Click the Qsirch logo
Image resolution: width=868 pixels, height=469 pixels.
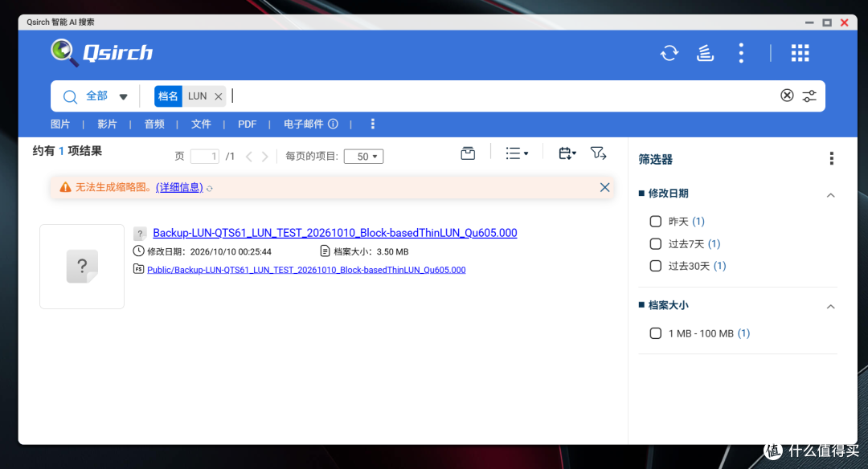(102, 53)
